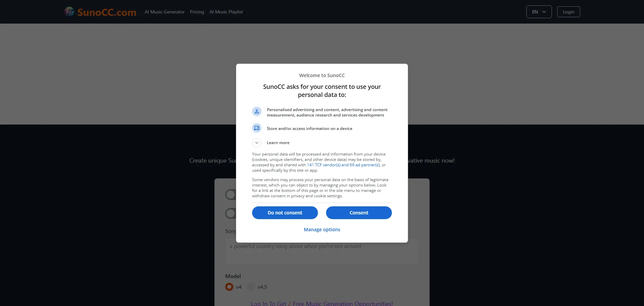Toggle the lower switch left of dialog

coord(231,213)
